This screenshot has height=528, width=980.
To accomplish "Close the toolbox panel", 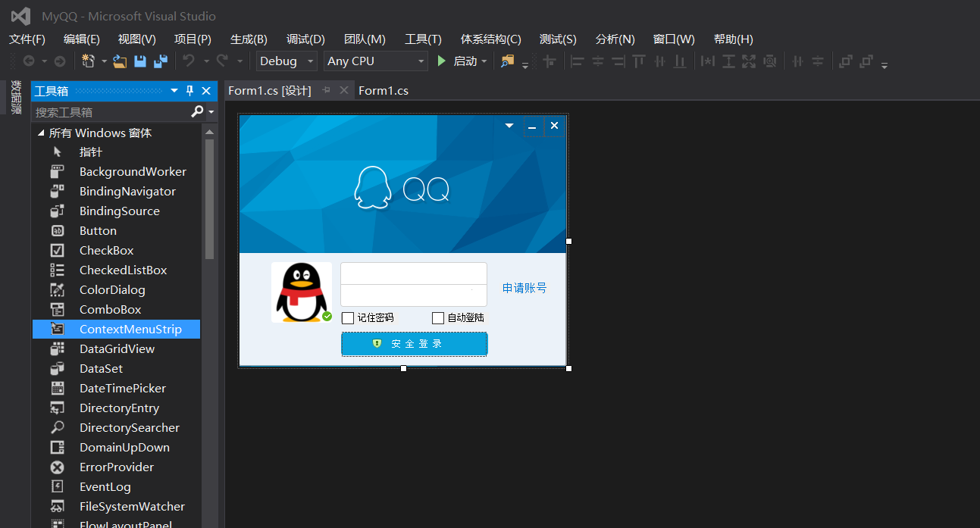I will click(206, 91).
